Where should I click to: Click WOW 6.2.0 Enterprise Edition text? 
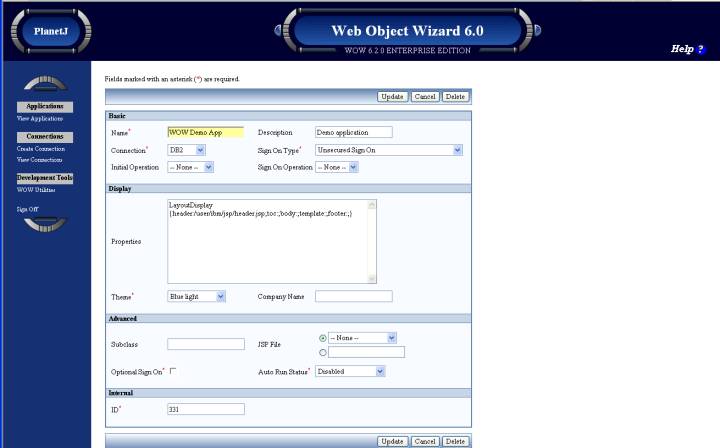[x=408, y=50]
